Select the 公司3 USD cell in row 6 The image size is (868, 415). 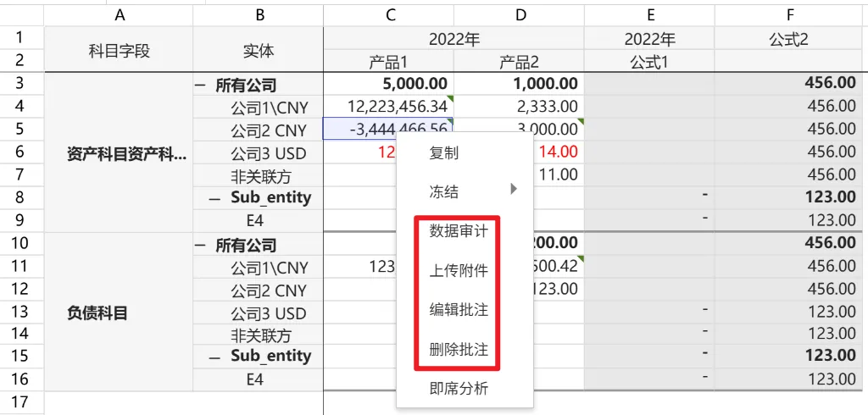pyautogui.click(x=268, y=153)
